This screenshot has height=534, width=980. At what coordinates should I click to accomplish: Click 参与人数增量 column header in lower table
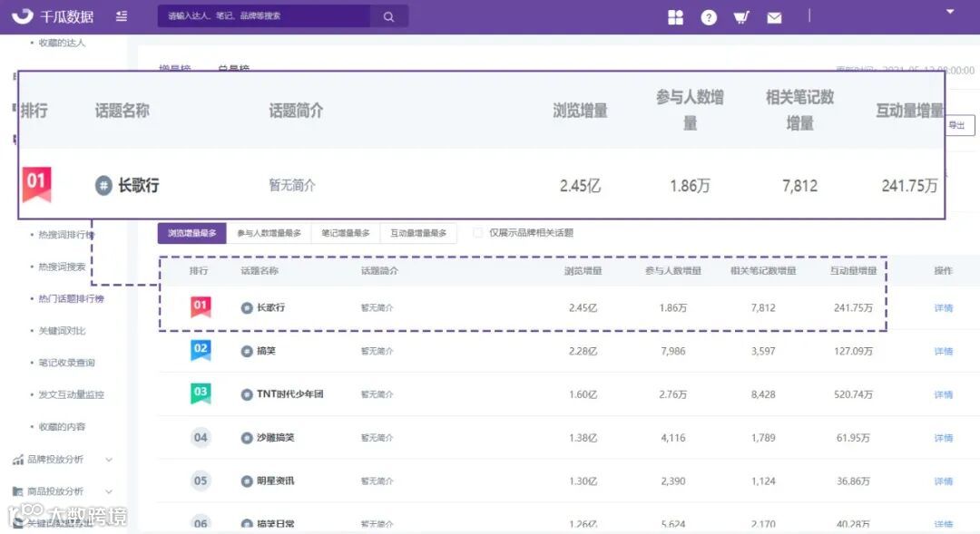(673, 270)
